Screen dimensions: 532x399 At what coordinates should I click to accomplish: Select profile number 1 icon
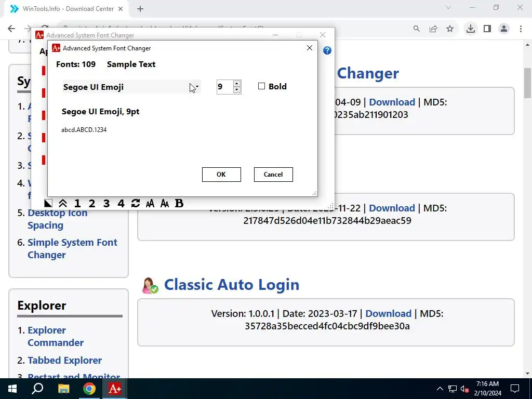tap(77, 203)
